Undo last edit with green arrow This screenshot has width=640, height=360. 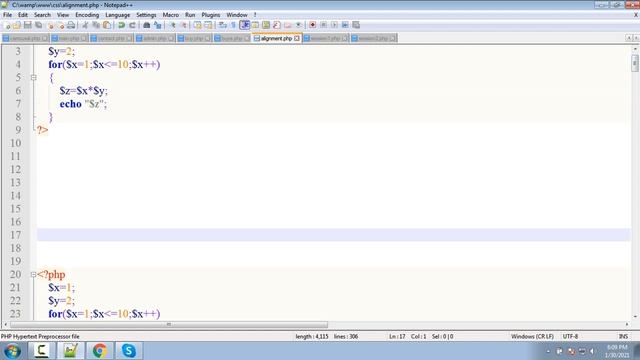121,25
